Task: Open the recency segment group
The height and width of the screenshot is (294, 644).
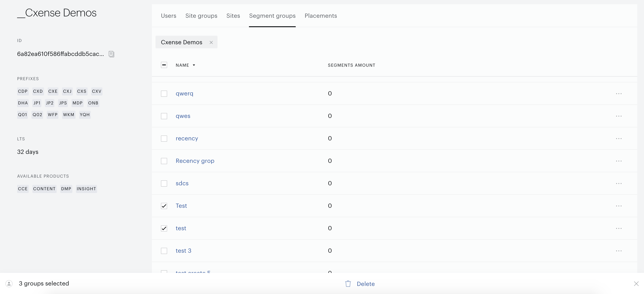Action: (x=187, y=139)
